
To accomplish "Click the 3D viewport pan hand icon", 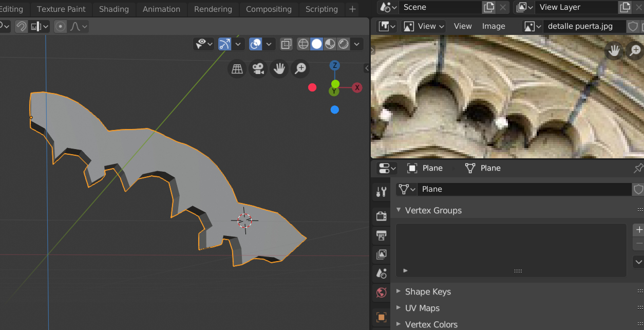I will point(279,68).
